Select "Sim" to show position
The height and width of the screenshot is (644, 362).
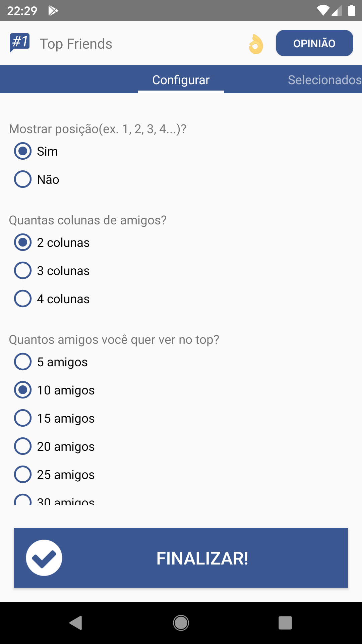pyautogui.click(x=23, y=151)
